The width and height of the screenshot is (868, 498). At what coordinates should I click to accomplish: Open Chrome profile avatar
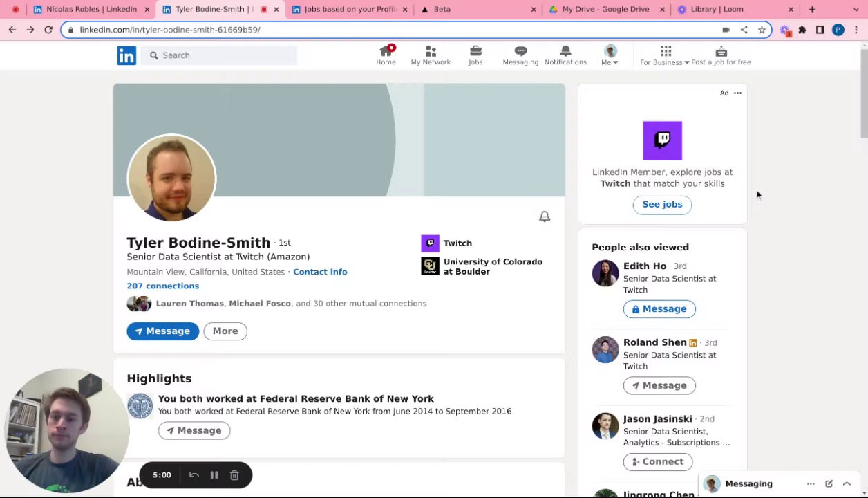point(838,30)
